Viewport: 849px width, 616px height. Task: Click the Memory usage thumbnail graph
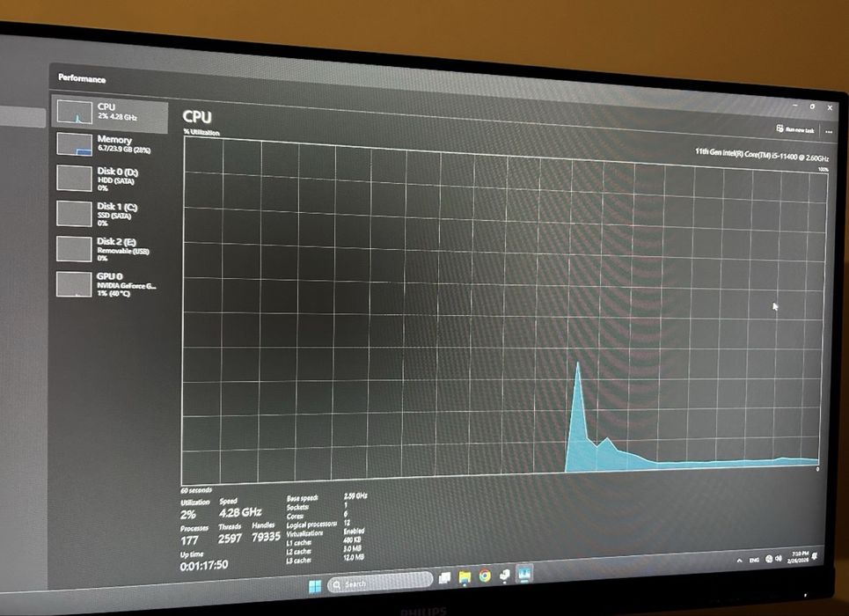pos(74,144)
